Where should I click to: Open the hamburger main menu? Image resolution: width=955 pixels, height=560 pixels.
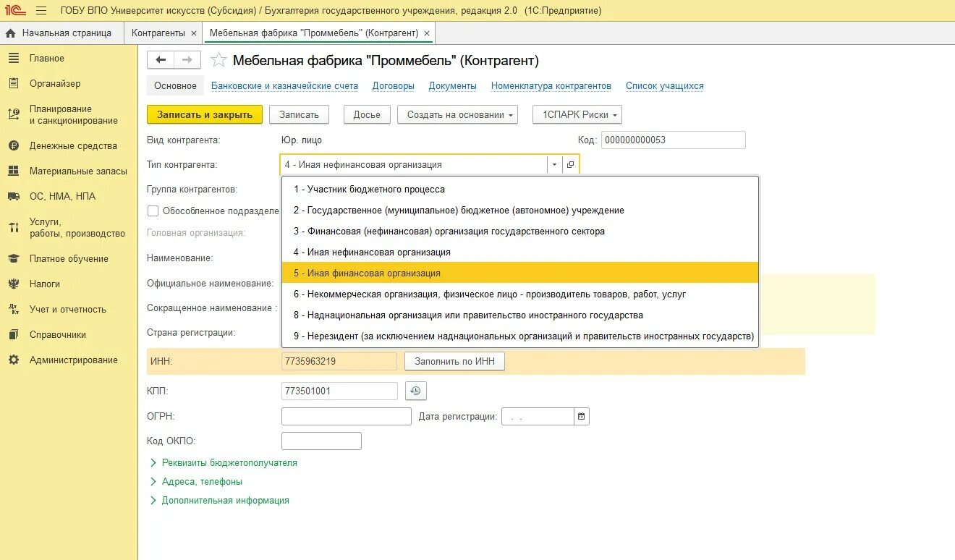41,10
